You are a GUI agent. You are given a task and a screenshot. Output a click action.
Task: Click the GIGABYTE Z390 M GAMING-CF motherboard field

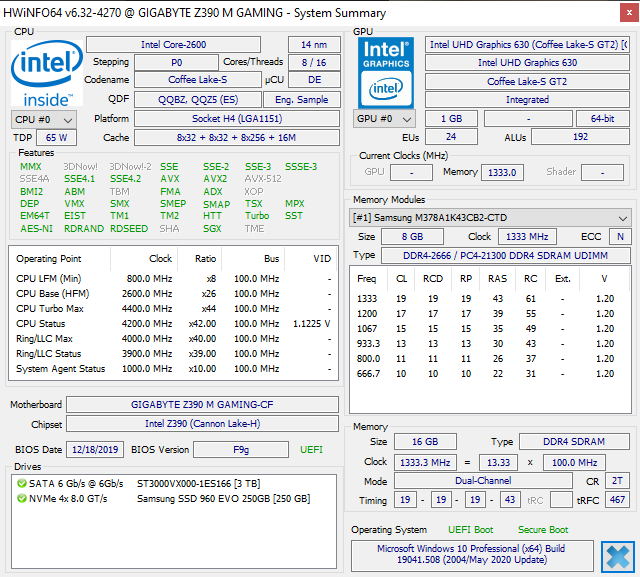(203, 405)
